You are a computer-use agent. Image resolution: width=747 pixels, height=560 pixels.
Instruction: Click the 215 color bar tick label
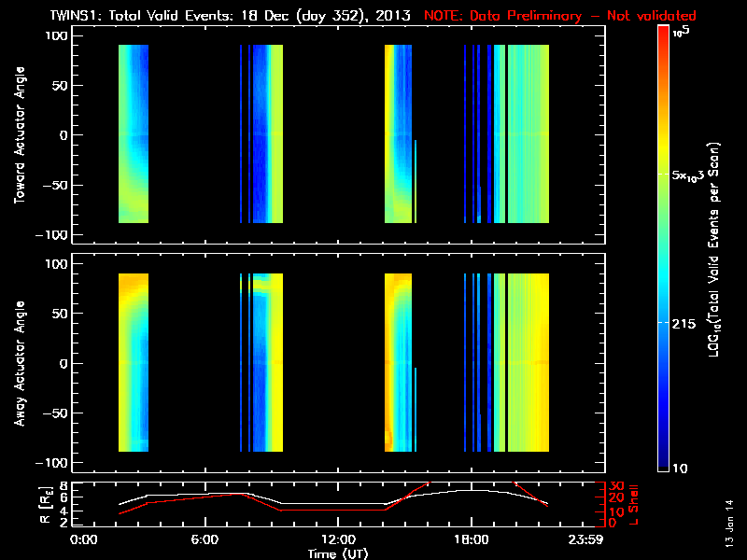tap(684, 322)
